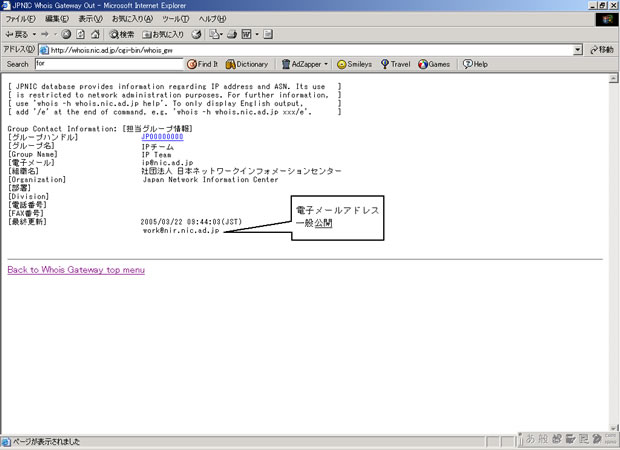The width and height of the screenshot is (620, 450).
Task: Click the Home icon
Action: pyautogui.click(x=95, y=34)
